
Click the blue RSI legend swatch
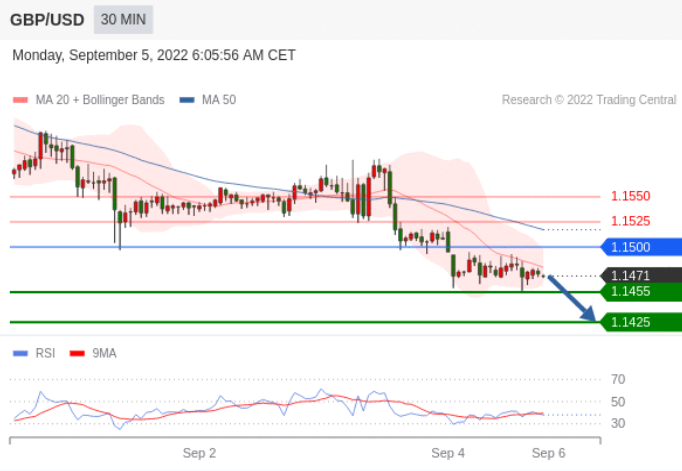(20, 354)
